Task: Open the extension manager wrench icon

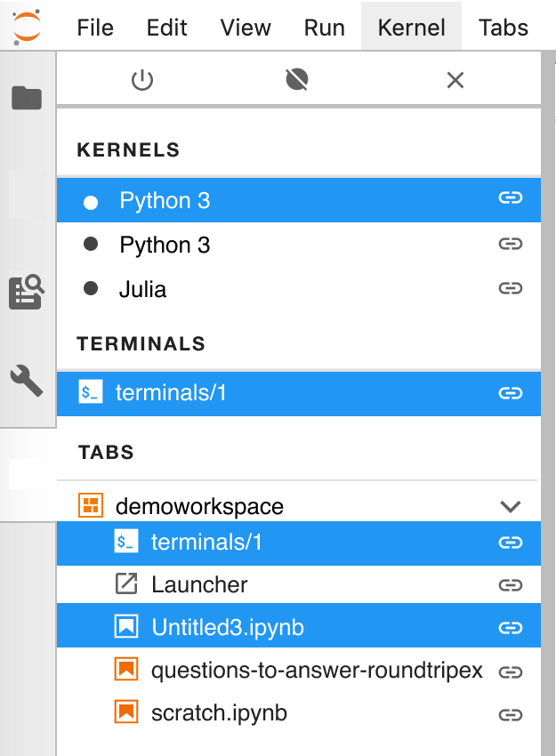Action: pyautogui.click(x=27, y=381)
